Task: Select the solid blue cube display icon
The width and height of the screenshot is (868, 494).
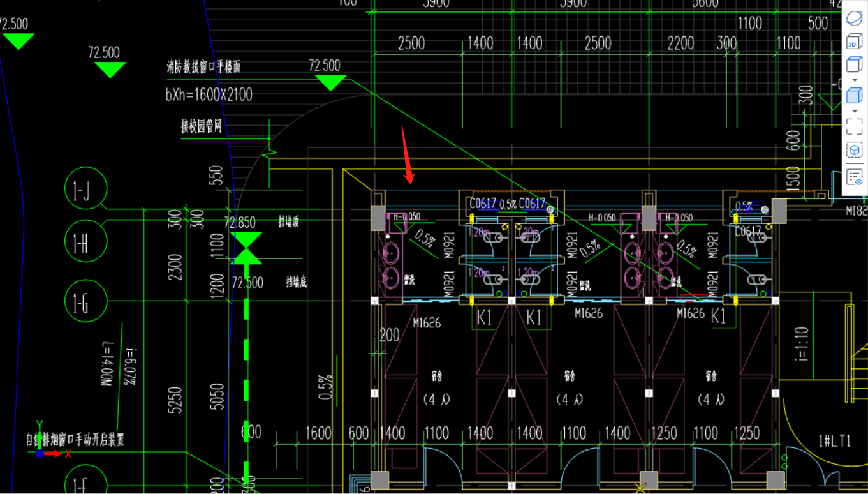Action: tap(853, 96)
